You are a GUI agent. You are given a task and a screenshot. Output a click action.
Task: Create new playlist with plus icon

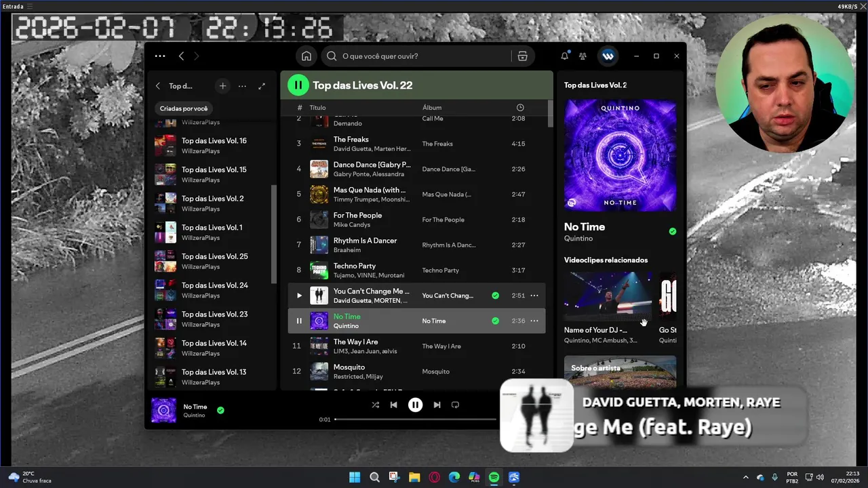[222, 86]
